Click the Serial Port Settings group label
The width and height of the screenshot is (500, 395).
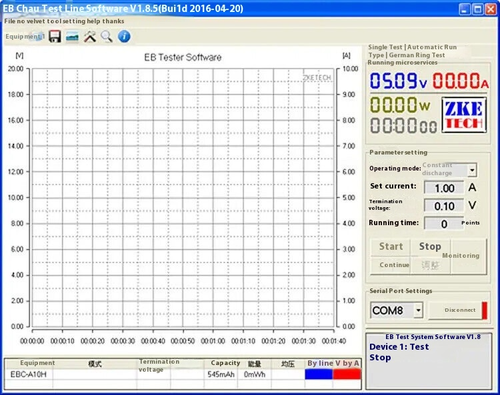click(x=401, y=291)
